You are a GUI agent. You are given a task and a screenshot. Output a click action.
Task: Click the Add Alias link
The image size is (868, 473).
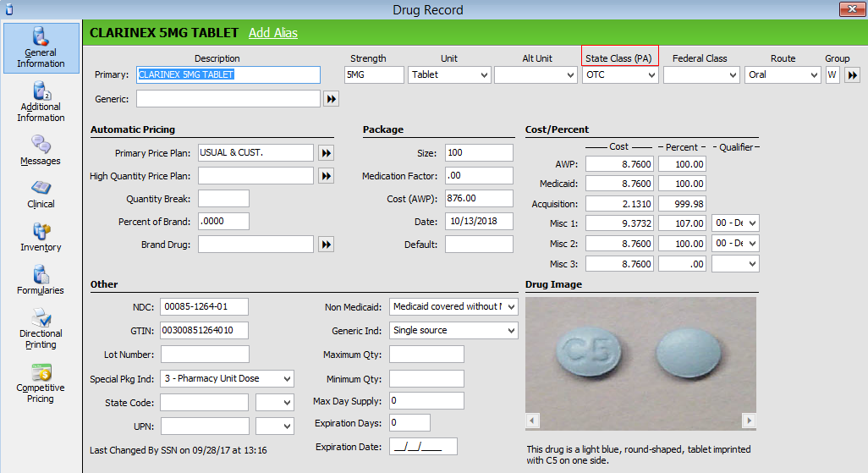pyautogui.click(x=273, y=33)
